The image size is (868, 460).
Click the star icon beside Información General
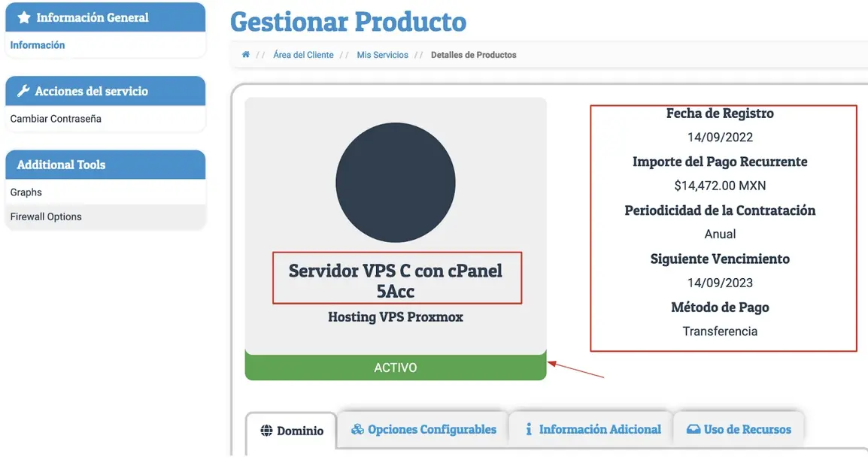[24, 17]
